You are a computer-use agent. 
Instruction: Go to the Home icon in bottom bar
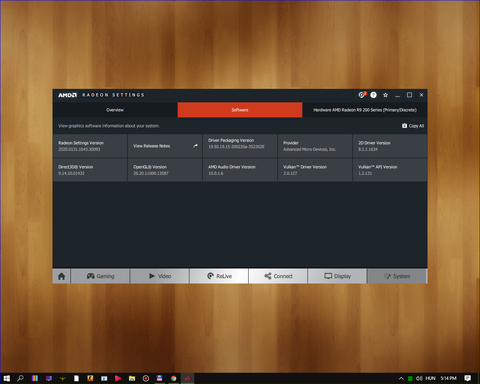pyautogui.click(x=61, y=276)
